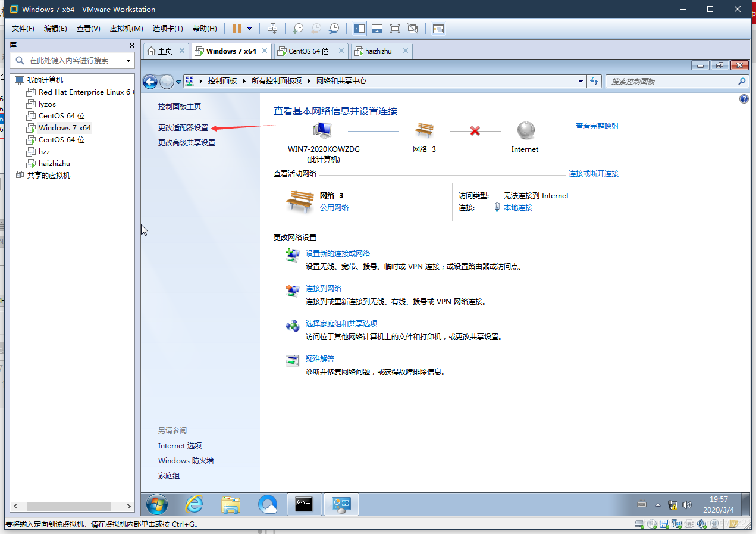Toggle the library sidebar view button
The image size is (756, 534).
click(x=359, y=28)
